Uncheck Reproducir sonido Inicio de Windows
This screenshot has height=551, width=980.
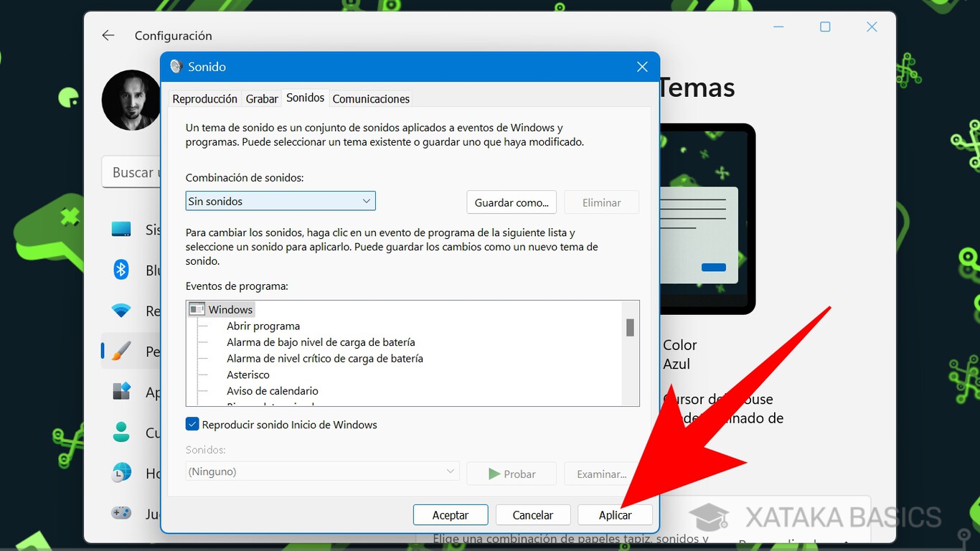[192, 424]
